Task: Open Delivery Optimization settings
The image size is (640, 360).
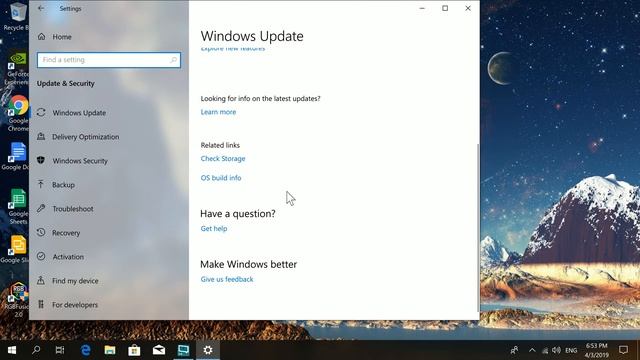Action: 78,137
